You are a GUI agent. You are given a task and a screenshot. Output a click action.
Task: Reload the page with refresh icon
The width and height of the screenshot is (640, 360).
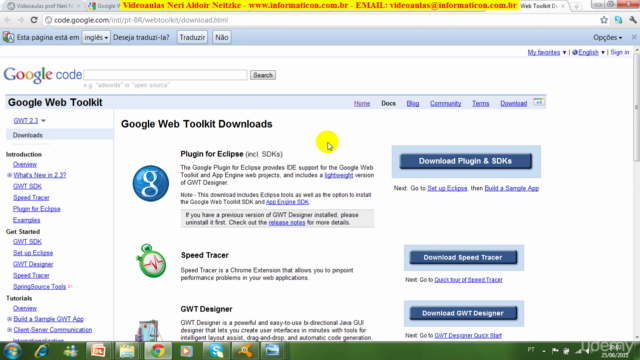coord(34,20)
